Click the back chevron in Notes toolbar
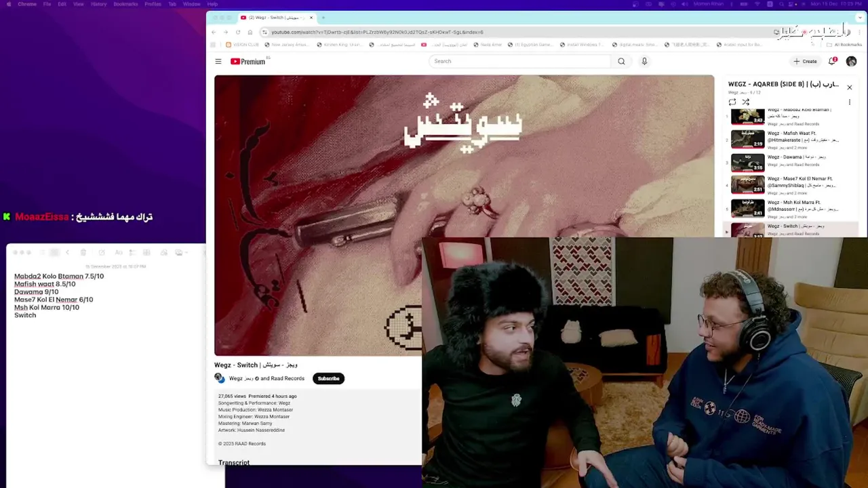 [x=67, y=252]
